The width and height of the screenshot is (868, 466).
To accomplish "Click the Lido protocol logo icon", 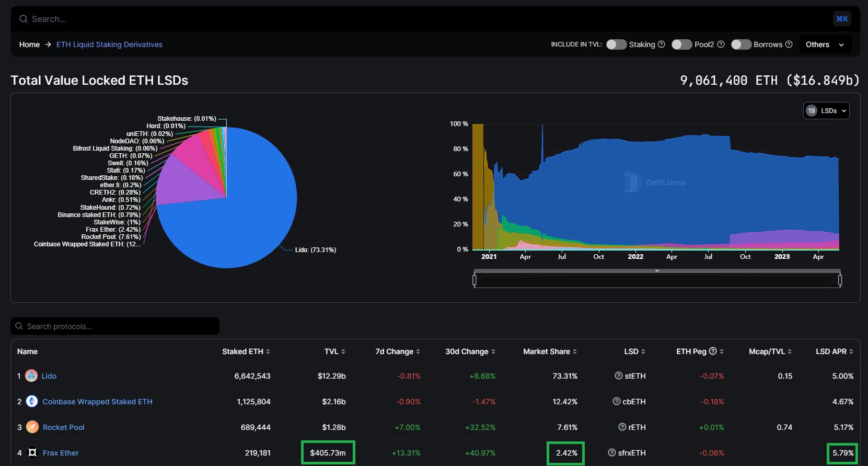I will (x=31, y=376).
